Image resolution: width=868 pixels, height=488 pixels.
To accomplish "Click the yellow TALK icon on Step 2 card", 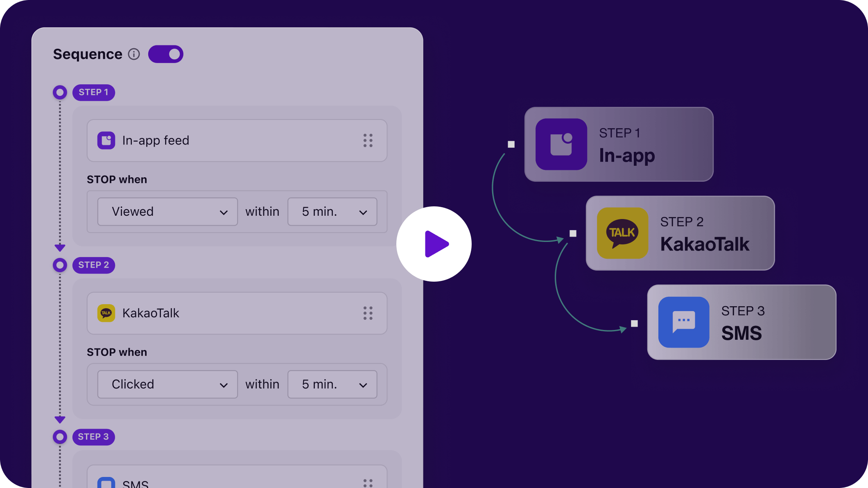I will (622, 233).
